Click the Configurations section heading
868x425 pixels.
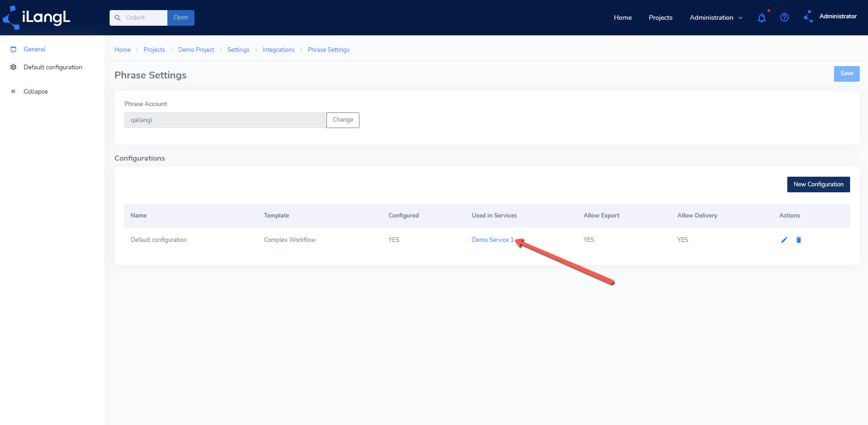point(139,158)
